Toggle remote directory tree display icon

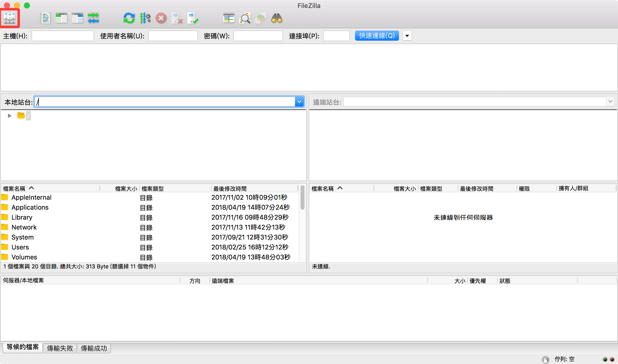click(77, 18)
